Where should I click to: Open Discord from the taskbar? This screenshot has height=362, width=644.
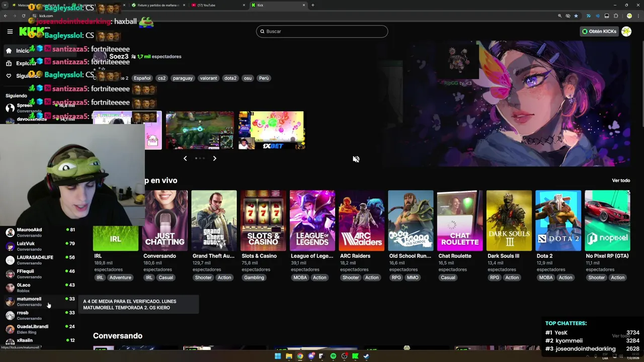(311, 356)
